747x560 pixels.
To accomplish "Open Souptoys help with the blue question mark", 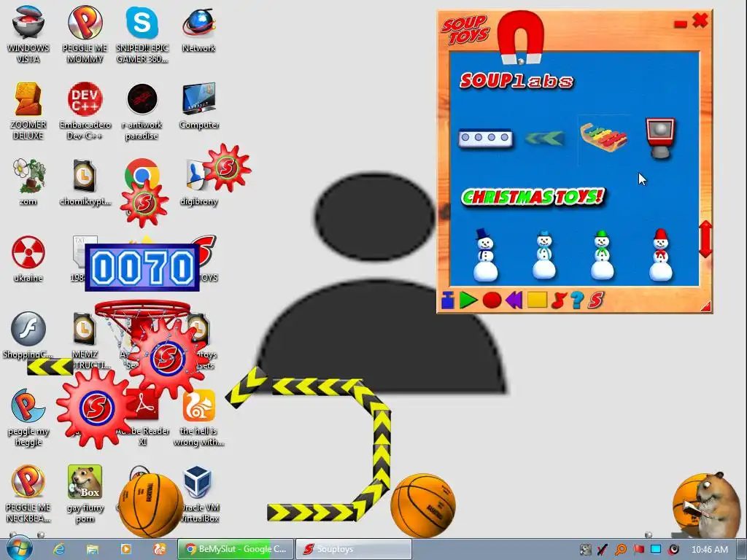I will tap(576, 300).
